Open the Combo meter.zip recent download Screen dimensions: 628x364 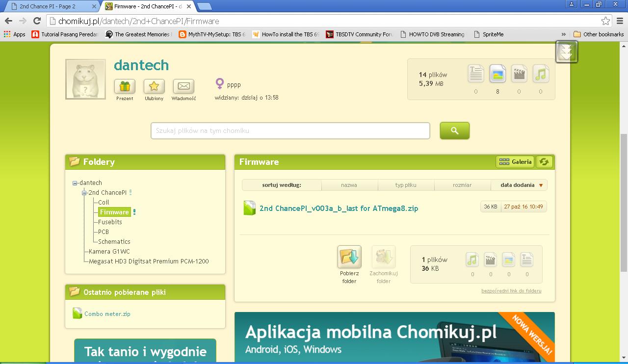pos(107,314)
